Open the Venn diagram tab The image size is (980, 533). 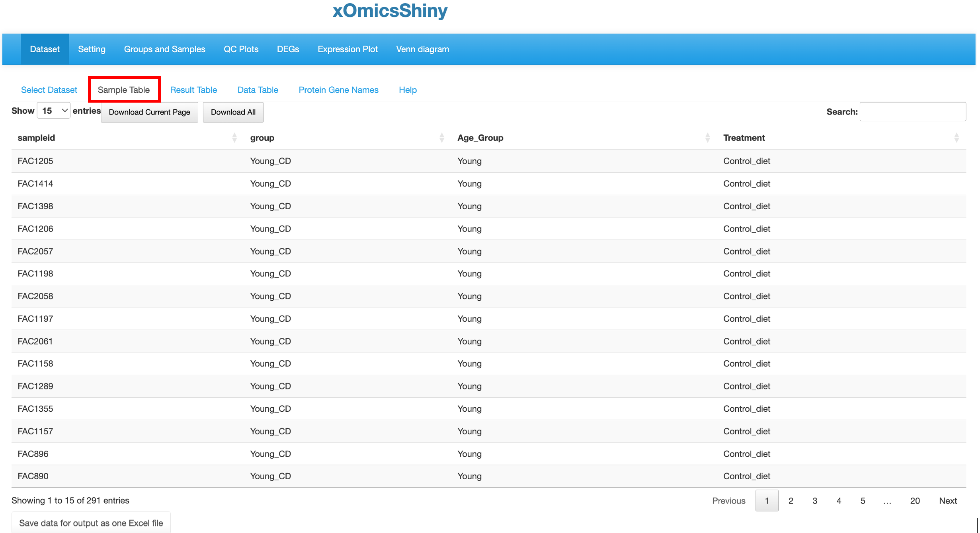[x=422, y=49]
